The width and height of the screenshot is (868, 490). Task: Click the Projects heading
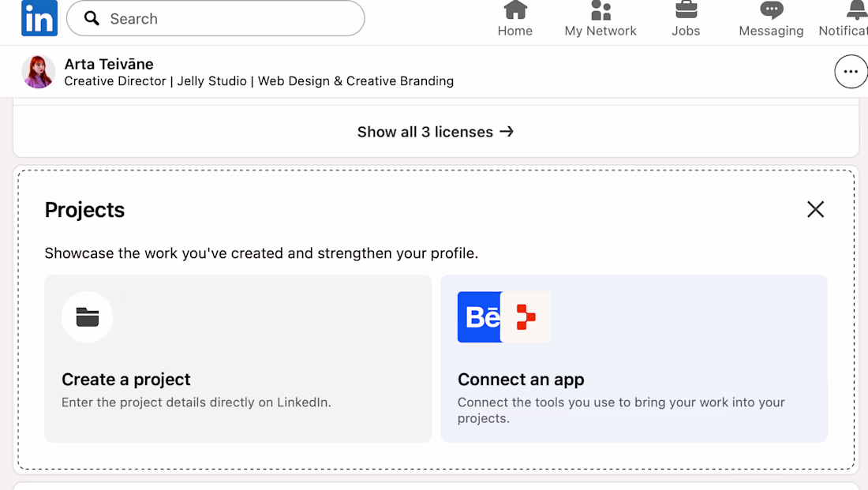pyautogui.click(x=84, y=210)
